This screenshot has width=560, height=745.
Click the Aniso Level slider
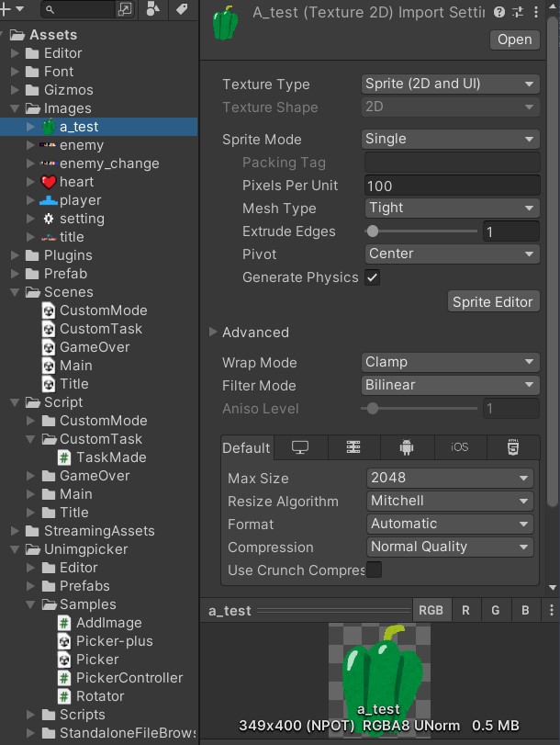coord(419,409)
